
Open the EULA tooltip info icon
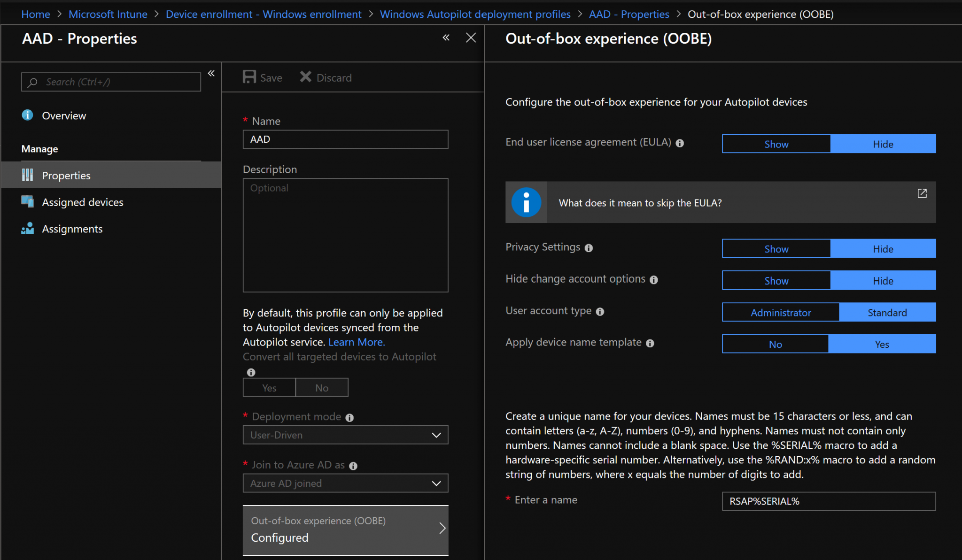tap(680, 143)
